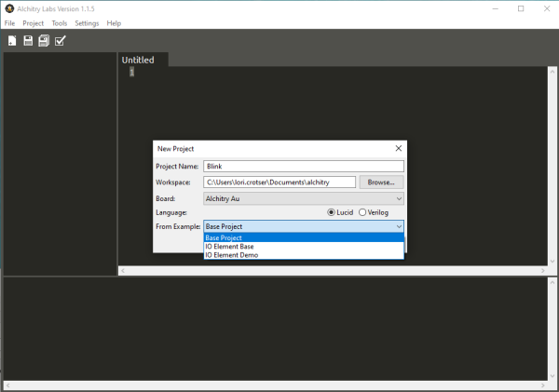
Task: Click the New File toolbar icon
Action: click(x=12, y=41)
